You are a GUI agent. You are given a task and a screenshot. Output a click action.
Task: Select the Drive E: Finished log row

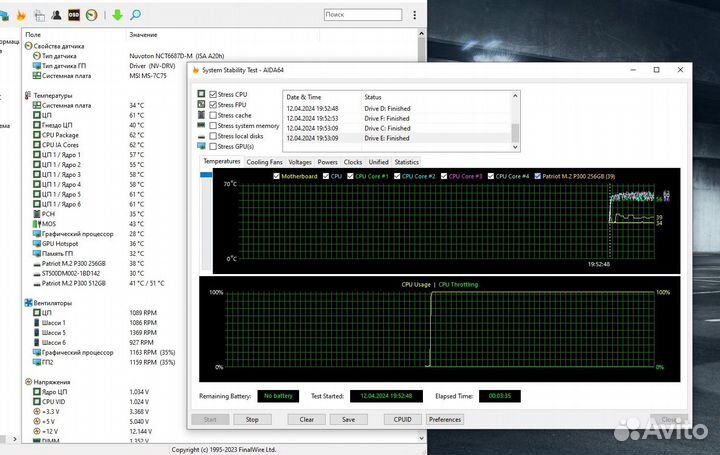pos(397,138)
